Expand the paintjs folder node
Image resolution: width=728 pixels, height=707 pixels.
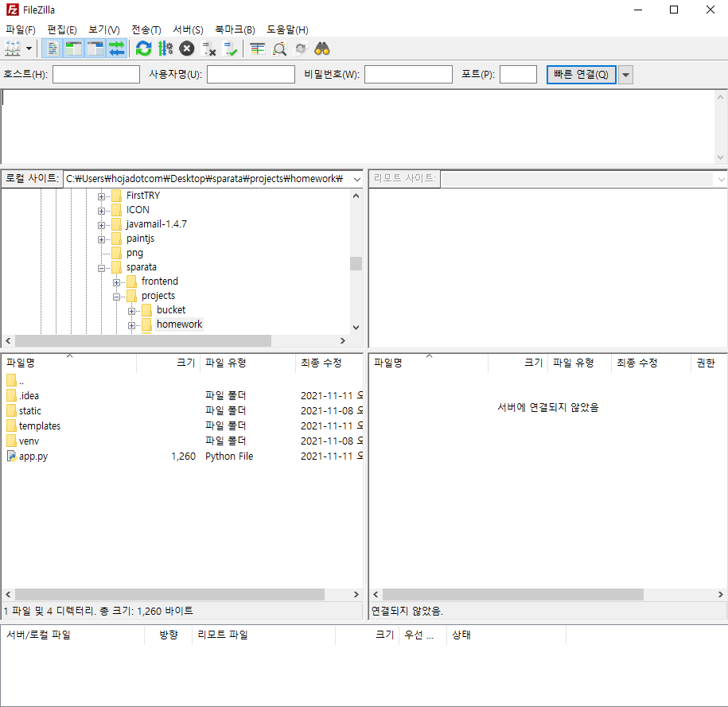[x=101, y=239]
